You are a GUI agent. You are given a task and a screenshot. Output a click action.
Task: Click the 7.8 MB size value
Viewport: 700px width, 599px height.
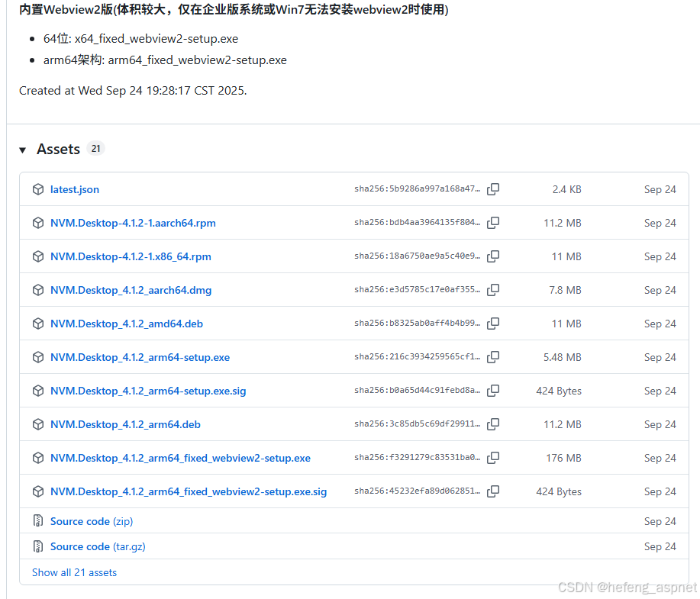[x=565, y=290]
